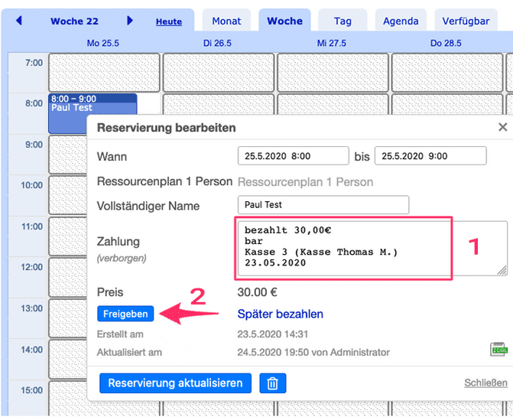The height and width of the screenshot is (420, 513).
Task: Click the Mo 25.5 day header
Action: (102, 43)
